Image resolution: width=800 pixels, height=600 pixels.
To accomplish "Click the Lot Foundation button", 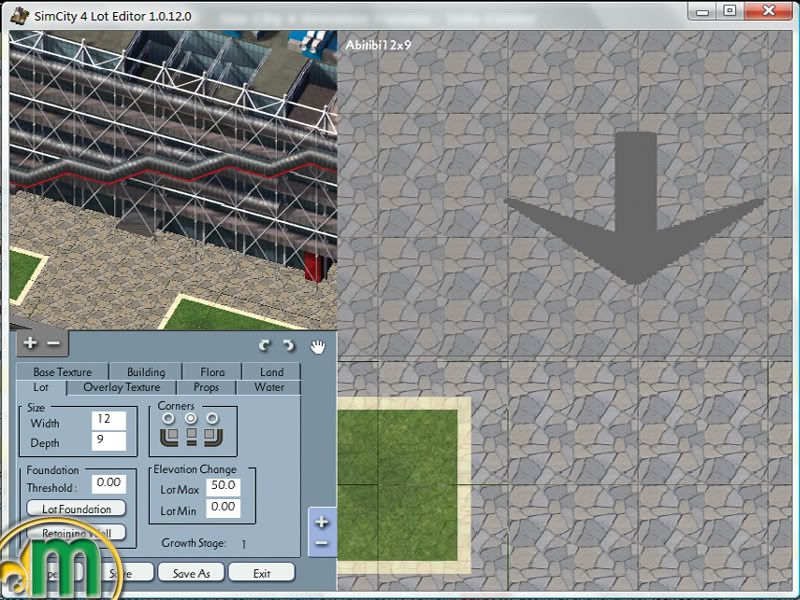I will click(x=76, y=509).
